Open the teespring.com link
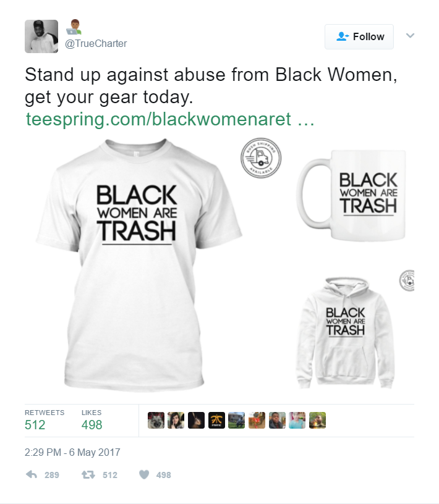 pos(170,119)
